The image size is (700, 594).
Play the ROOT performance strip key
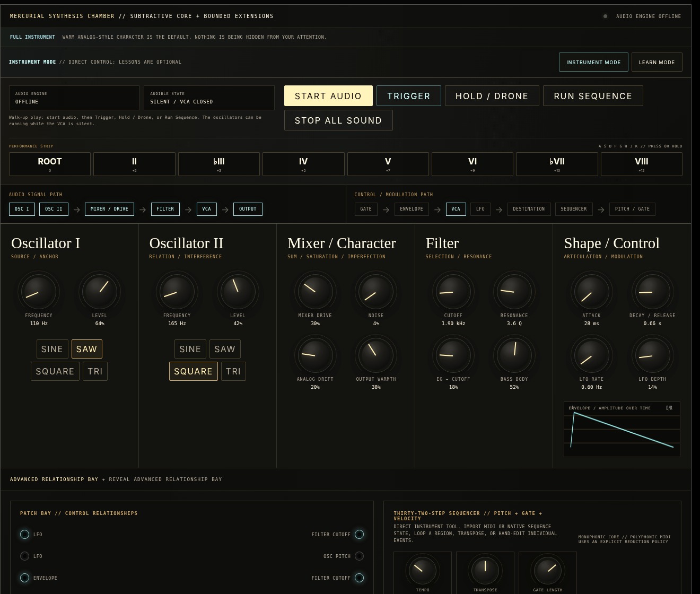(50, 164)
